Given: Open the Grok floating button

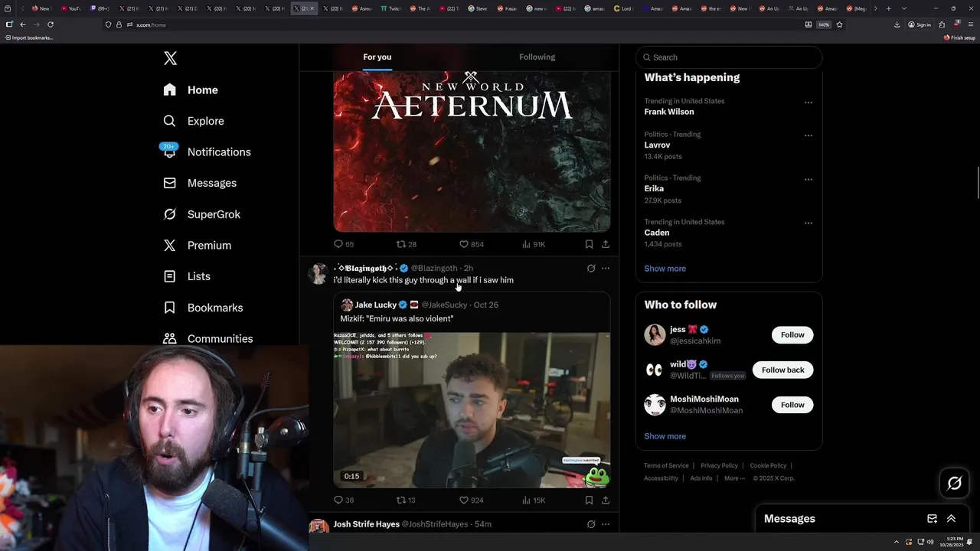Looking at the screenshot, I should pos(954,483).
